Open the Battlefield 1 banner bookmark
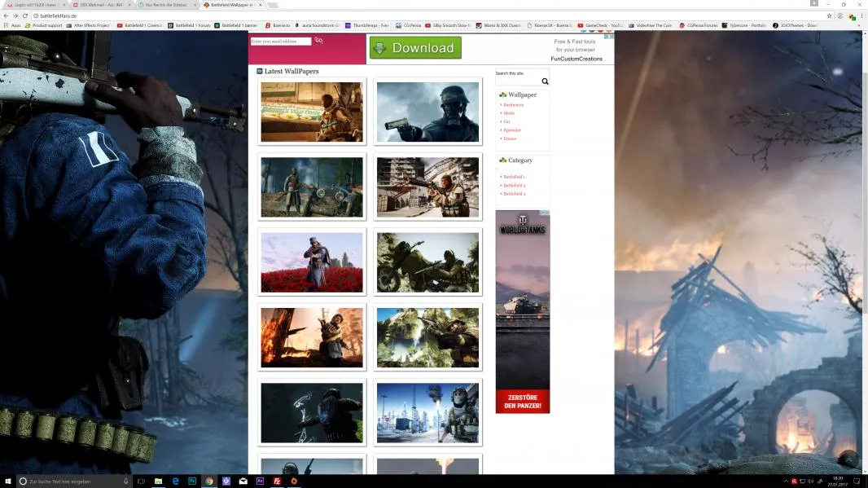Screen dimensions: 868x488 pos(236,25)
